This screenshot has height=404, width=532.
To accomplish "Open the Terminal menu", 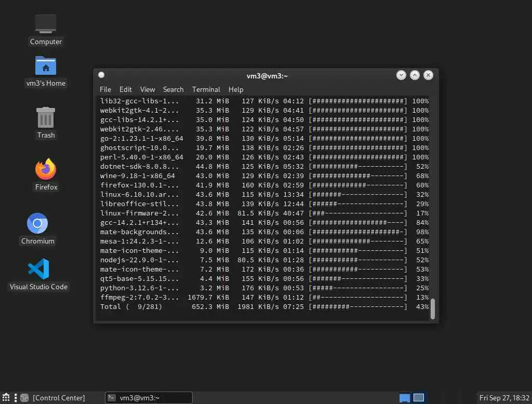I will pos(206,89).
